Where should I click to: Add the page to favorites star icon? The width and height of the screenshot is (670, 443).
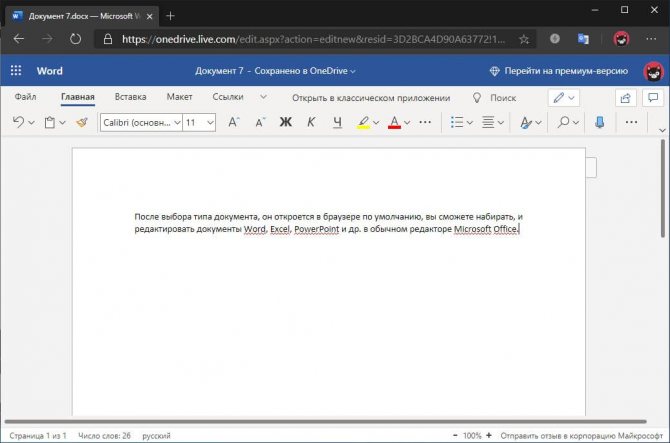pos(524,39)
